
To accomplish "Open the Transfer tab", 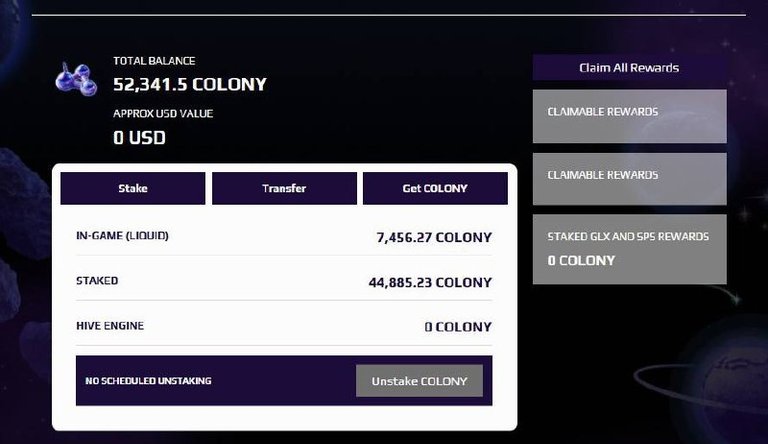I will click(x=284, y=188).
